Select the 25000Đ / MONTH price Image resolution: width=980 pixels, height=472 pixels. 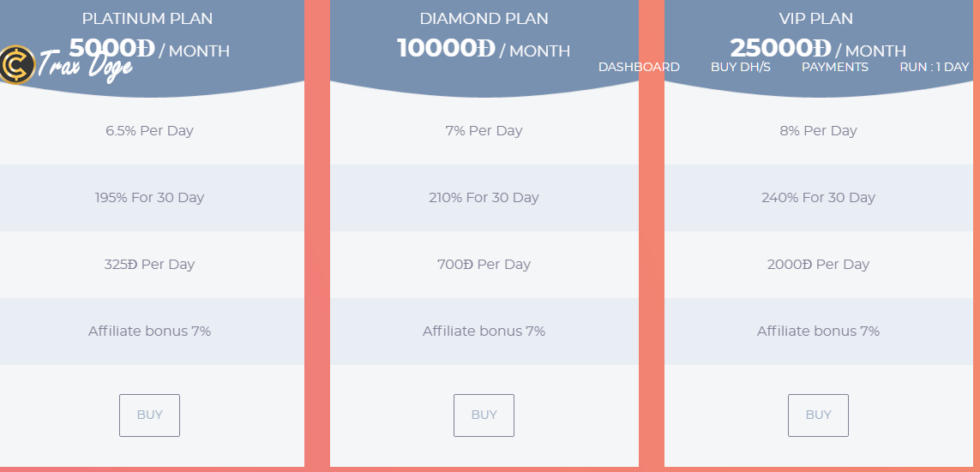[x=818, y=49]
